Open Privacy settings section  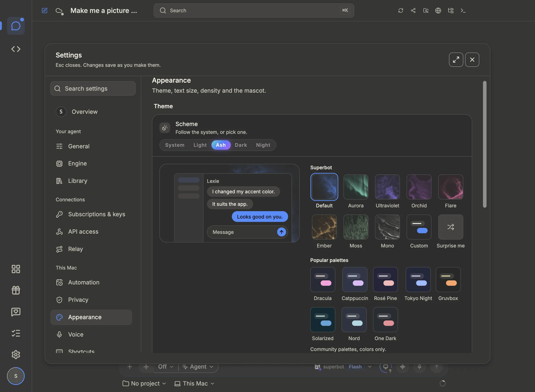point(91,300)
